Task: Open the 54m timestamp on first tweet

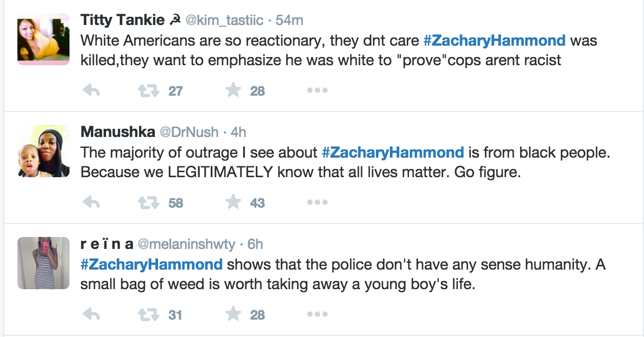Action: [289, 21]
